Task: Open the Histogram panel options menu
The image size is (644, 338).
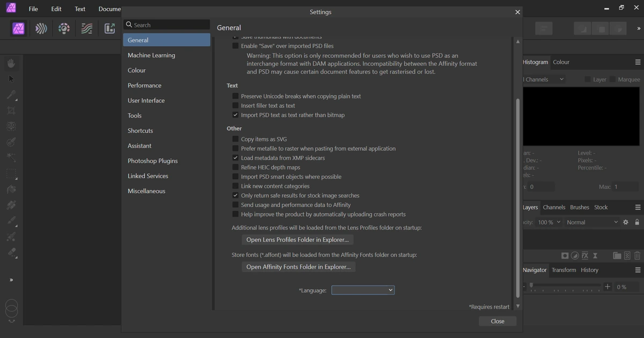Action: (638, 62)
